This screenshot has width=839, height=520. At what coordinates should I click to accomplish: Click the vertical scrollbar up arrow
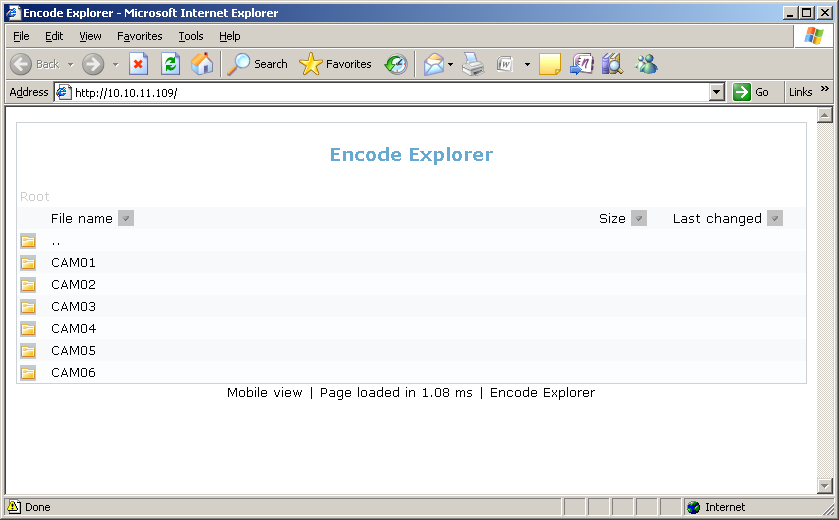[x=825, y=114]
